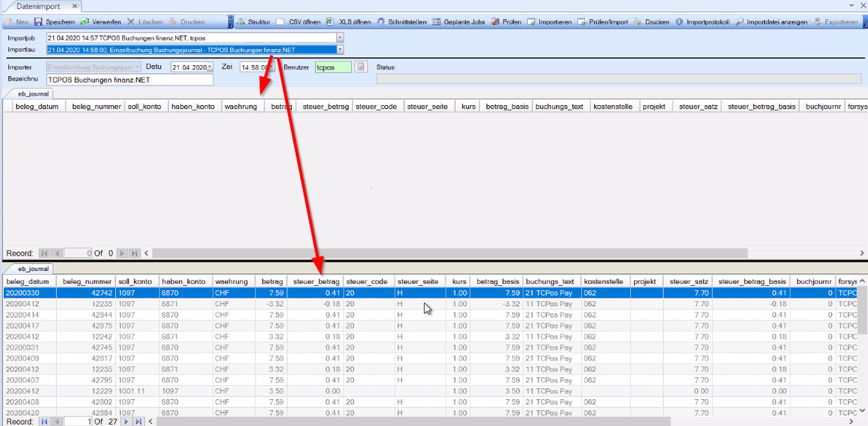
Task: Switch to the Datenimport tab
Action: coord(39,6)
